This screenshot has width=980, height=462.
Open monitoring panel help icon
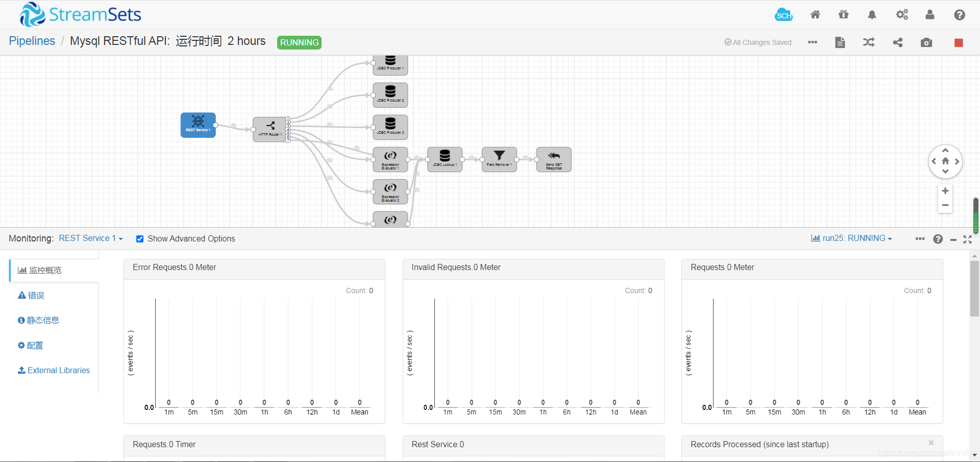point(938,239)
